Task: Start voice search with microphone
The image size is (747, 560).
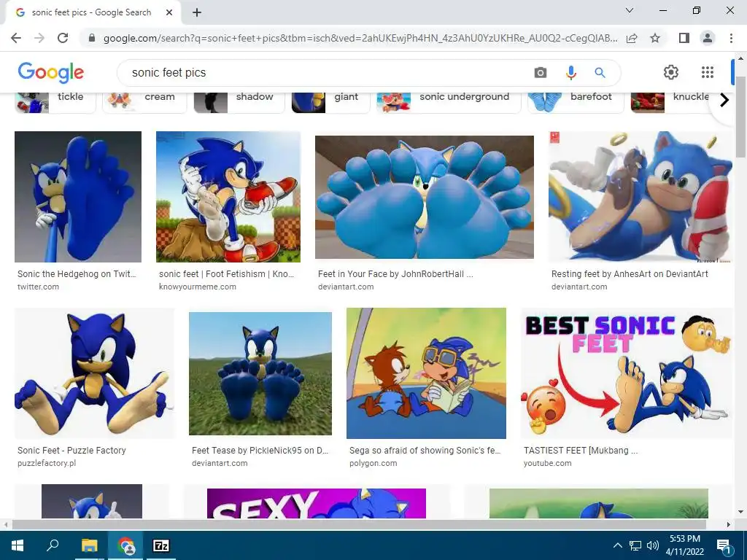Action: click(570, 72)
